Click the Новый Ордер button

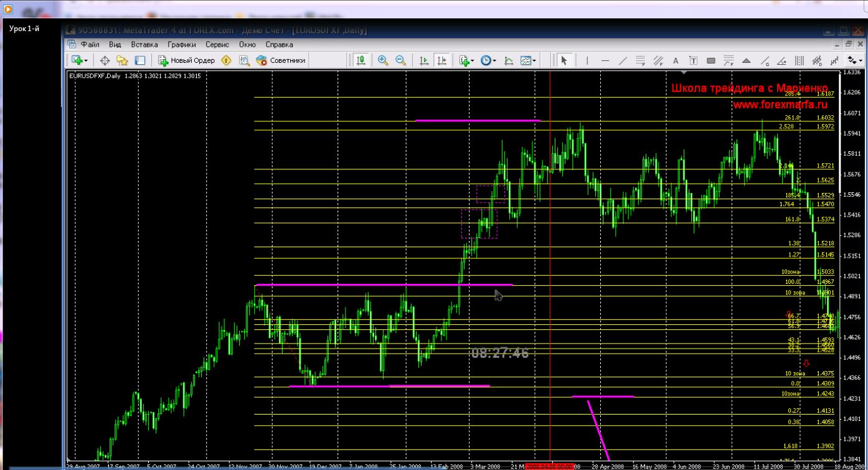pos(186,60)
